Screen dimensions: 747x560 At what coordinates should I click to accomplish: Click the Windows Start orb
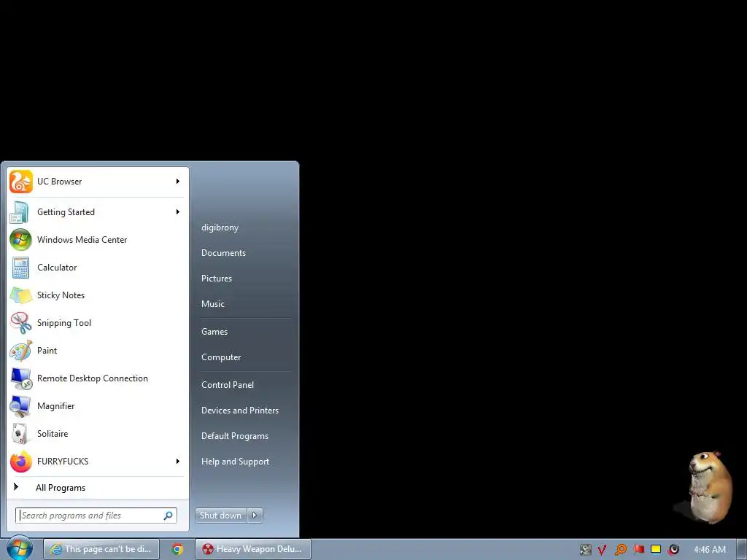point(20,548)
